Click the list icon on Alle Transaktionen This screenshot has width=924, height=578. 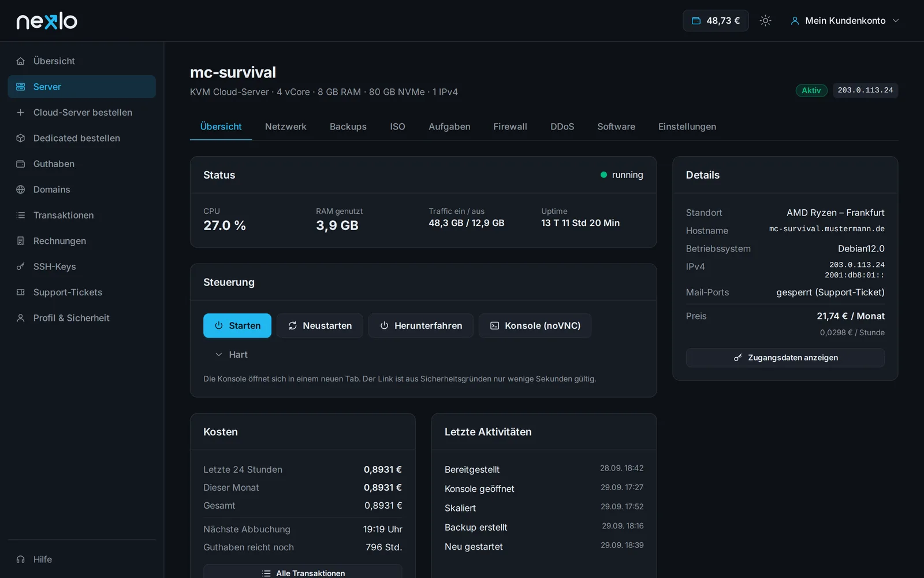click(266, 573)
